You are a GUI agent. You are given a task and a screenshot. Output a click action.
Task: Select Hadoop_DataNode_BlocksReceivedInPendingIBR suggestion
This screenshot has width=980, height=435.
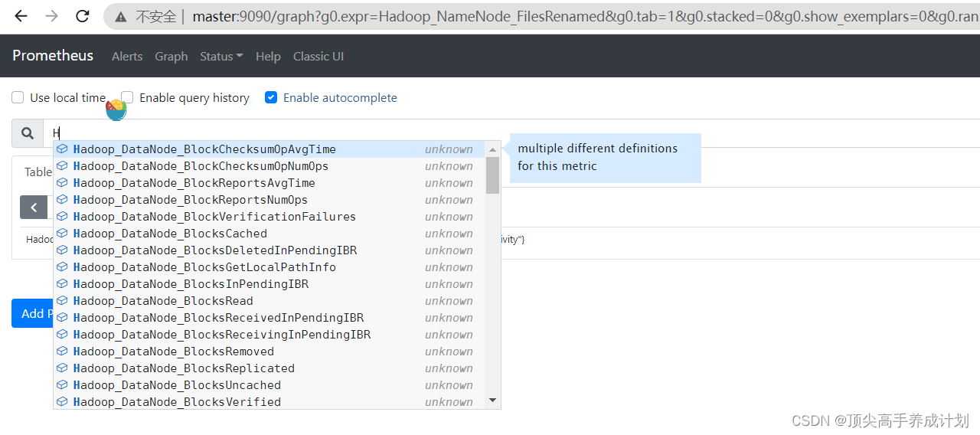click(269, 318)
